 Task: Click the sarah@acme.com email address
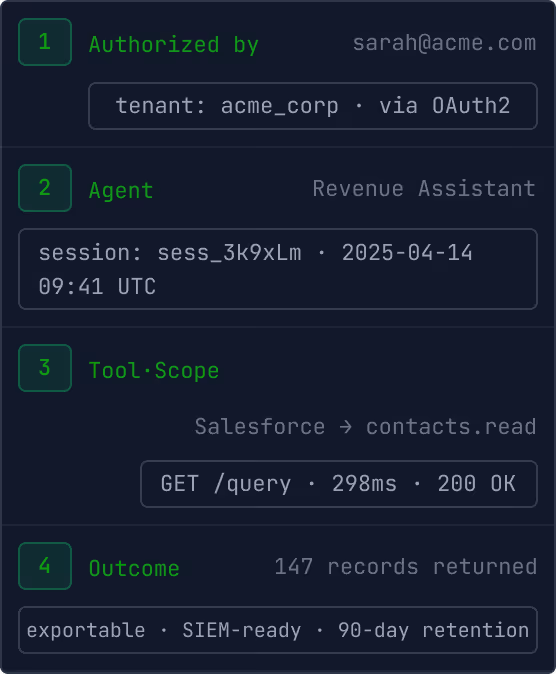pos(445,43)
